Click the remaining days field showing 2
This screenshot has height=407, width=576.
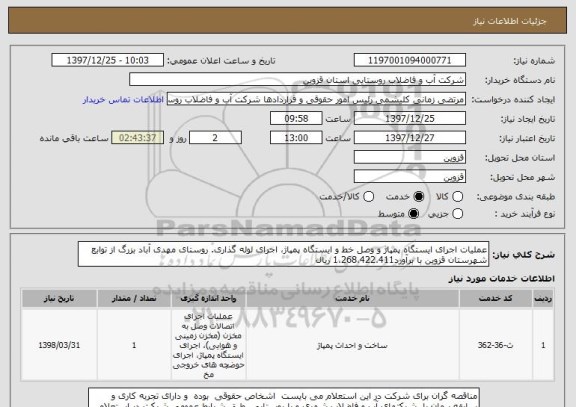(215, 138)
